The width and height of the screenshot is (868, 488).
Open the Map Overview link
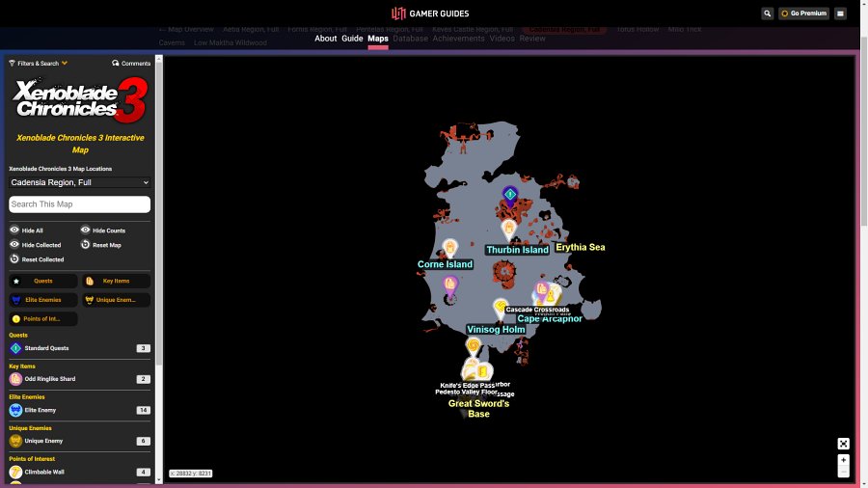pyautogui.click(x=186, y=29)
